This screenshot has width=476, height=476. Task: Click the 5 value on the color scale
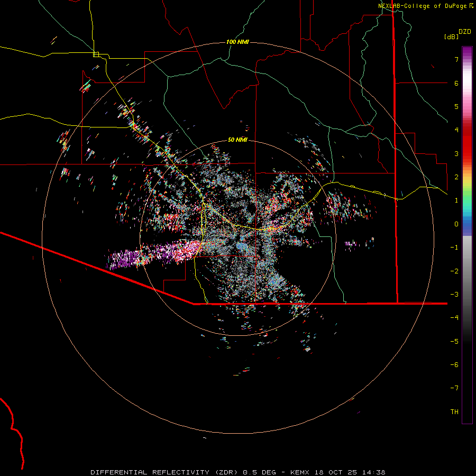[x=456, y=106]
